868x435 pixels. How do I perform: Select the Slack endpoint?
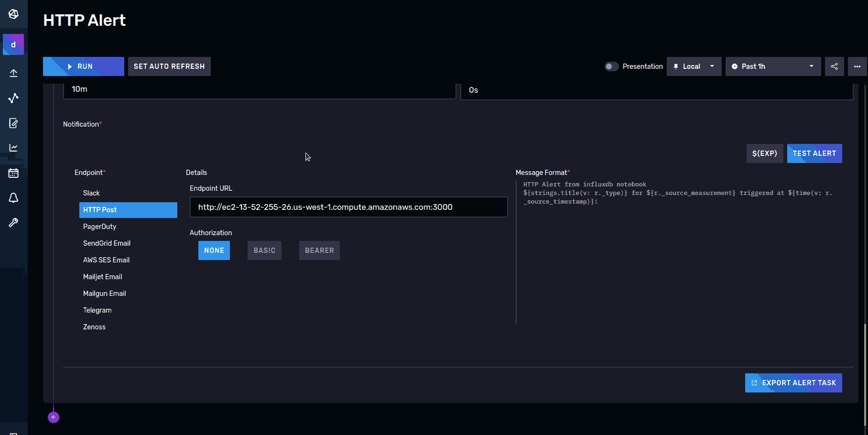click(x=91, y=193)
